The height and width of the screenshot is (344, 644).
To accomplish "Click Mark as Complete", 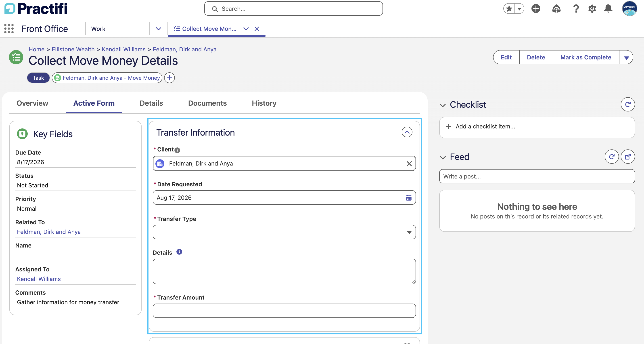I will [x=586, y=57].
